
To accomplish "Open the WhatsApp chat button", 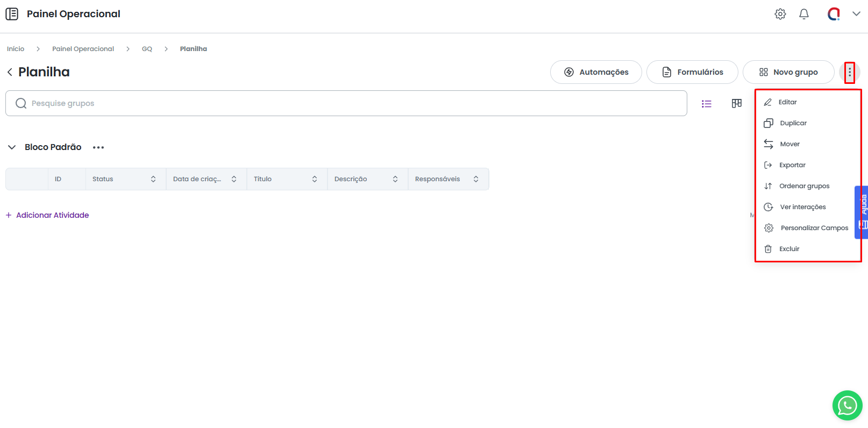I will pyautogui.click(x=847, y=405).
